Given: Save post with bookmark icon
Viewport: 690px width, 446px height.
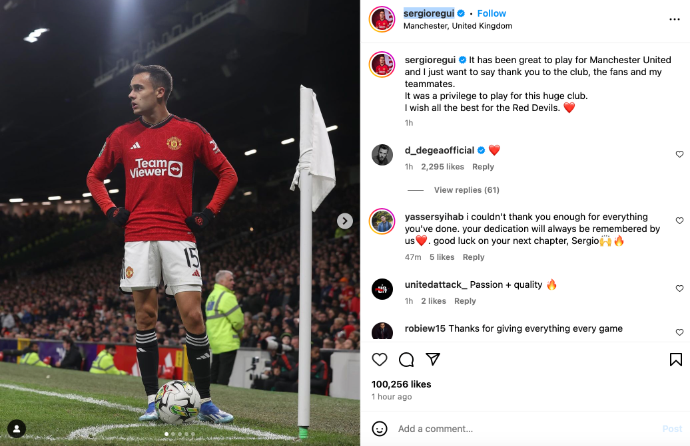Looking at the screenshot, I should [x=675, y=359].
